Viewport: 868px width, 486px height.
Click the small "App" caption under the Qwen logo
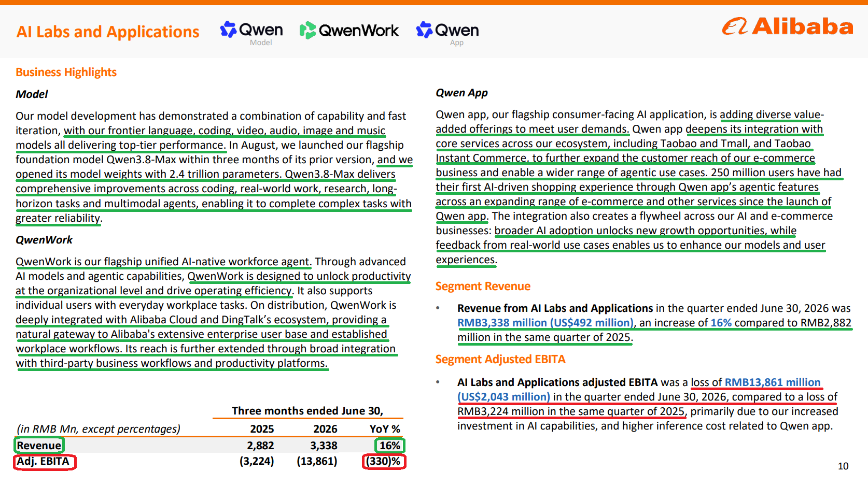tap(457, 42)
